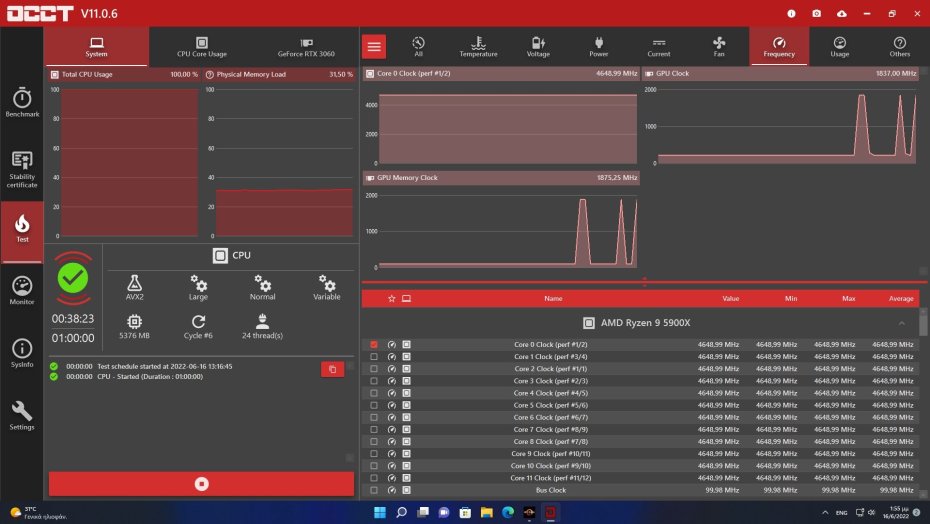Open the Settings wrench icon
The width and height of the screenshot is (930, 524).
click(x=22, y=415)
